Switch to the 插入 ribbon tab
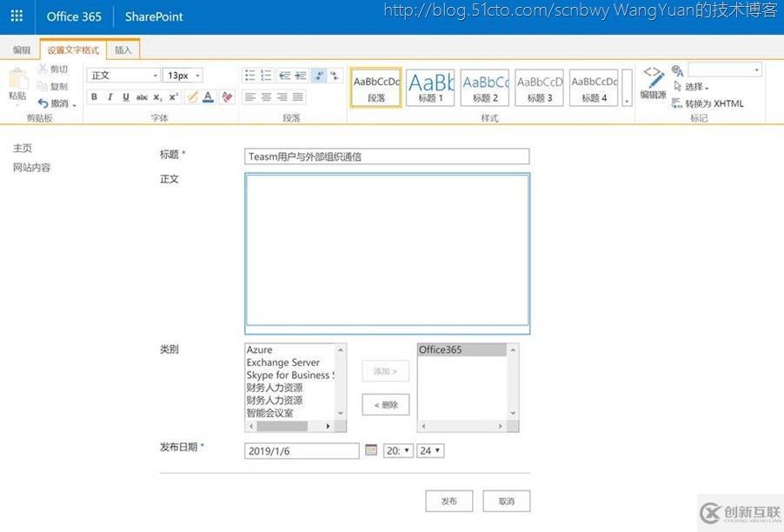This screenshot has width=784, height=532. 123,50
